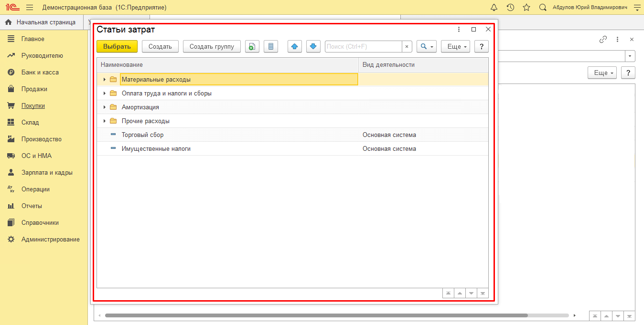Click the Создать группу button

(x=212, y=46)
